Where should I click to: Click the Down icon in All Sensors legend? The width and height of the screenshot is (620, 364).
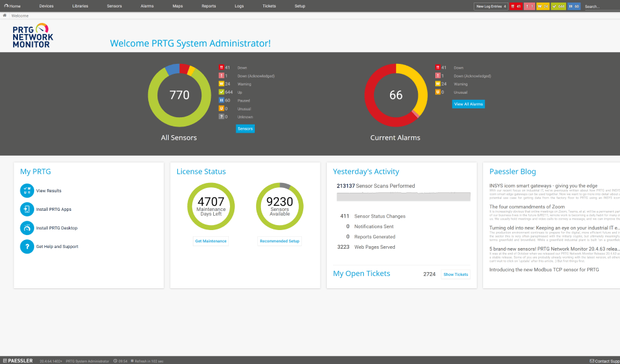pyautogui.click(x=221, y=68)
